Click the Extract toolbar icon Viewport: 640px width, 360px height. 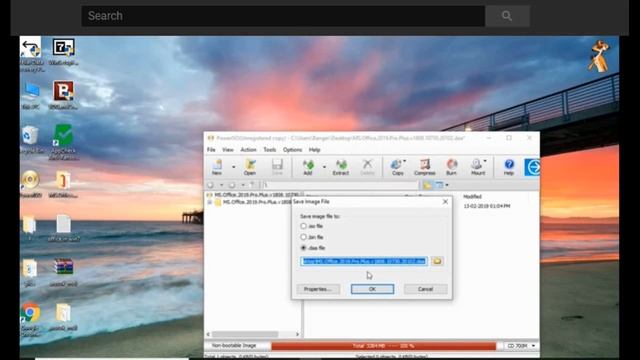340,167
